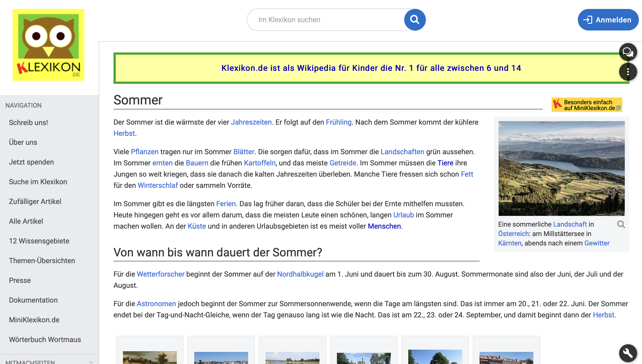
Task: Open Schreib uns! in navigation
Action: pyautogui.click(x=28, y=123)
